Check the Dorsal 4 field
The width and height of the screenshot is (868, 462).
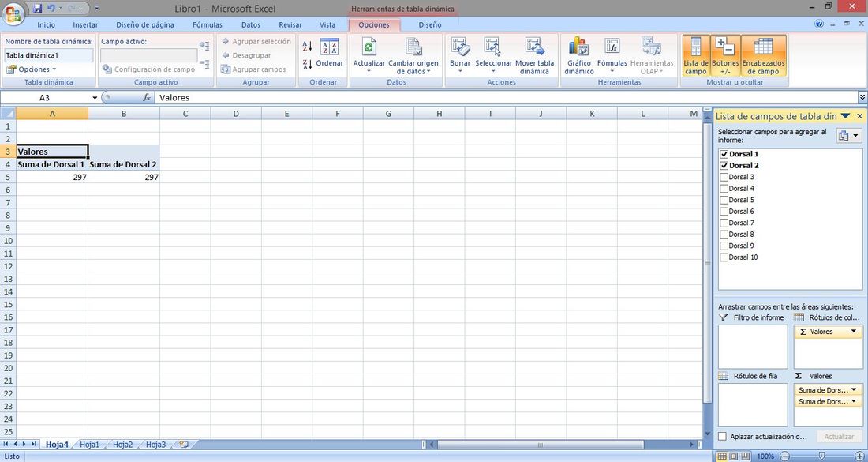724,188
